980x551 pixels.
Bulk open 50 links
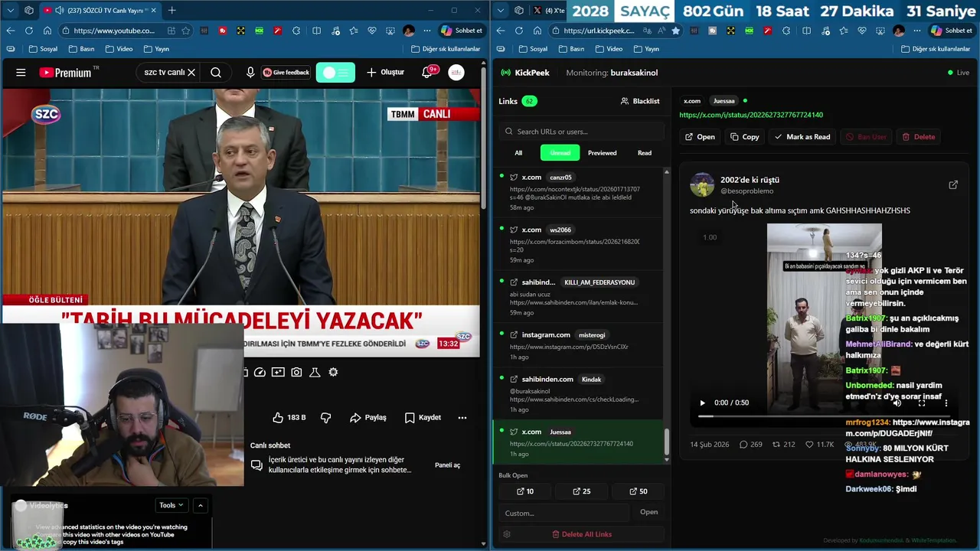638,491
